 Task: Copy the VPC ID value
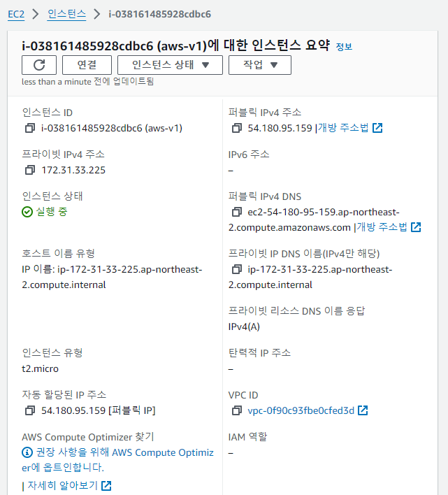[237, 410]
